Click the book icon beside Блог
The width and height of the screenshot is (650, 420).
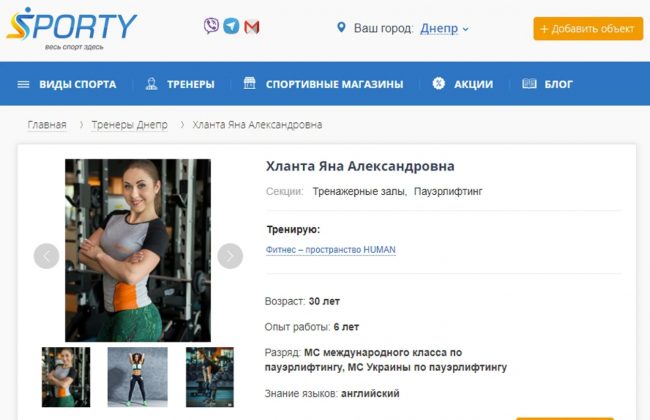[529, 83]
